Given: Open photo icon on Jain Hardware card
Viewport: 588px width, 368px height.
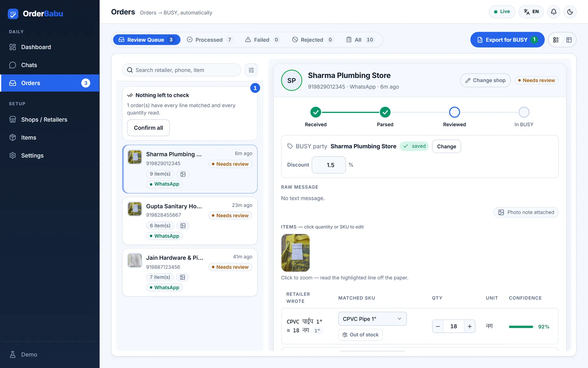Looking at the screenshot, I should pos(183,277).
